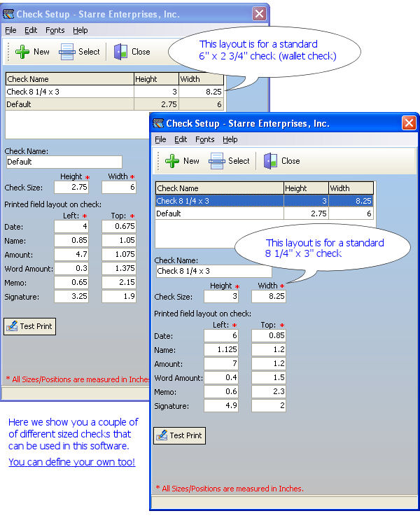The width and height of the screenshot is (420, 525).
Task: Open Help menu in front window
Action: point(230,139)
